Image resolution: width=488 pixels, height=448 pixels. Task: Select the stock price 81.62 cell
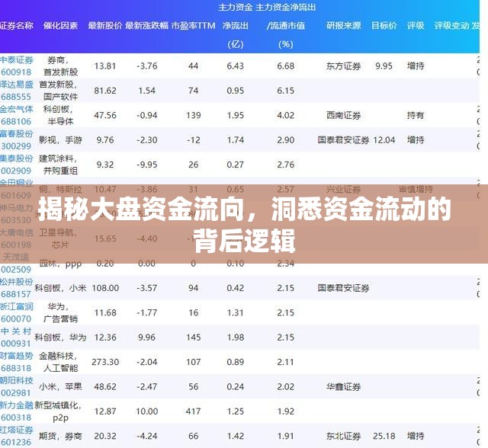105,91
